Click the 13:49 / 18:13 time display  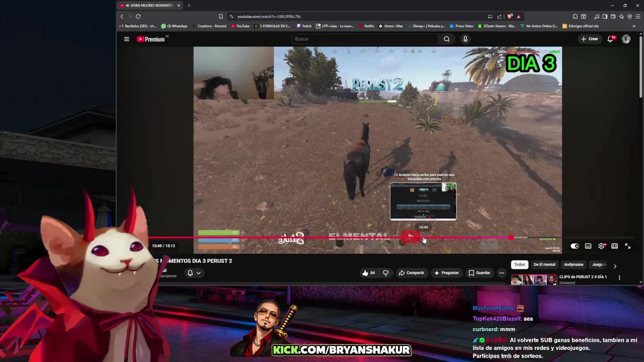(x=164, y=246)
